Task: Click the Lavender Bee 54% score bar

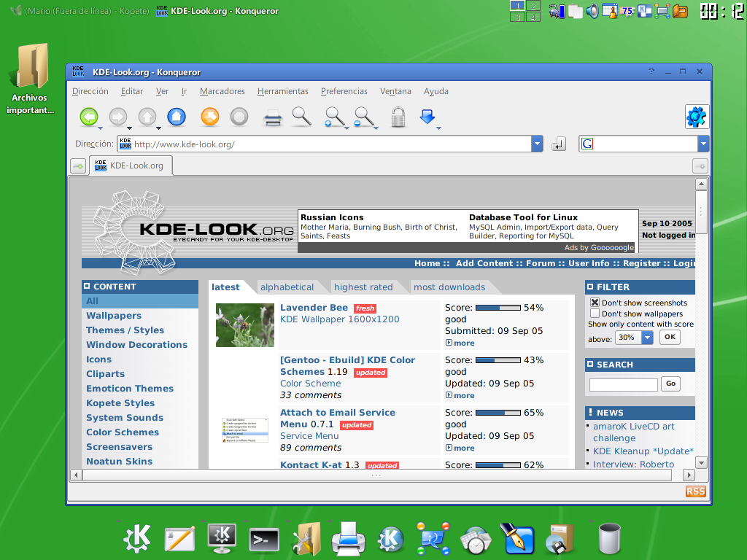Action: click(x=498, y=308)
